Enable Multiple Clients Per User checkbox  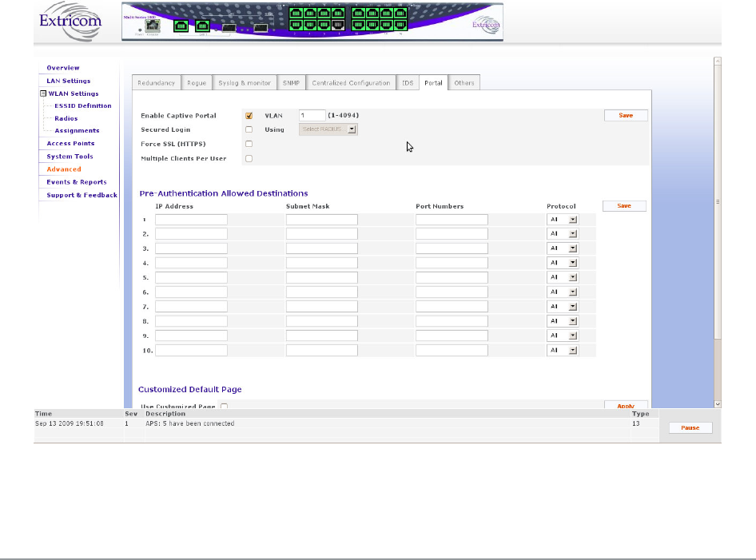[249, 158]
